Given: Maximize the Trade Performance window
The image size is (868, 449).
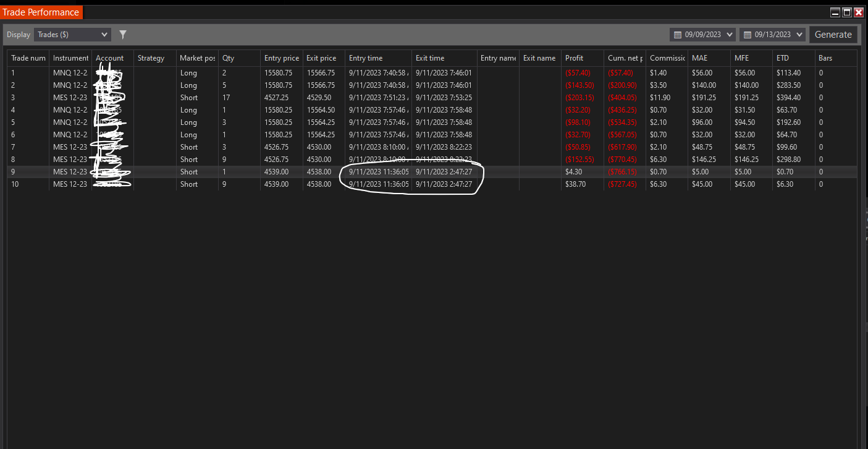Looking at the screenshot, I should [x=847, y=12].
